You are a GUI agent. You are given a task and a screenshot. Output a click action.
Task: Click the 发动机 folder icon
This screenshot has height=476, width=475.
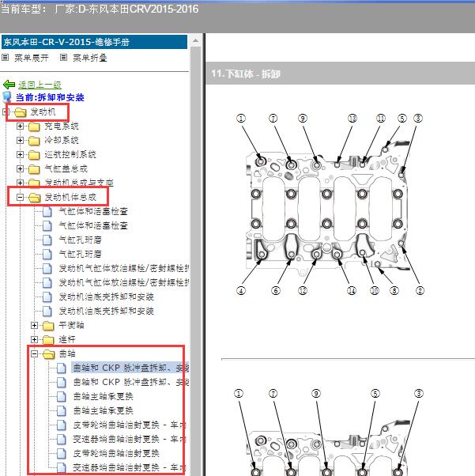[21, 112]
